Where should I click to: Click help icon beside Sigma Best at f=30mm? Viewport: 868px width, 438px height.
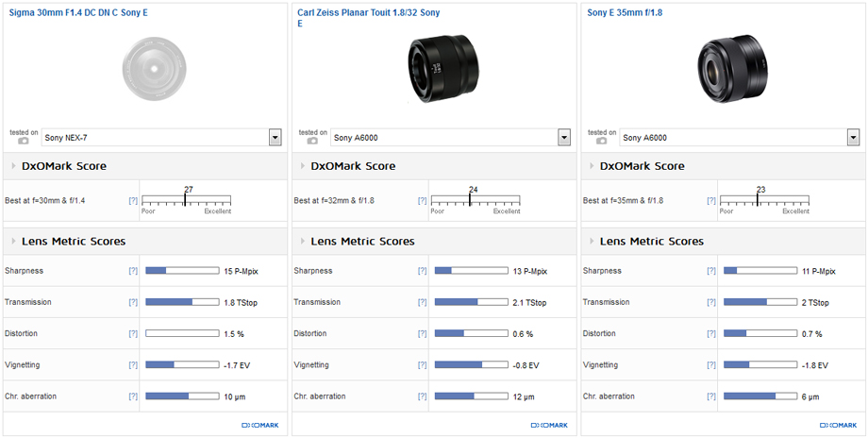point(133,201)
